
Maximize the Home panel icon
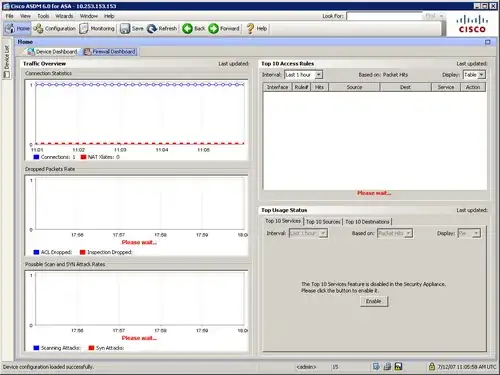pos(488,42)
